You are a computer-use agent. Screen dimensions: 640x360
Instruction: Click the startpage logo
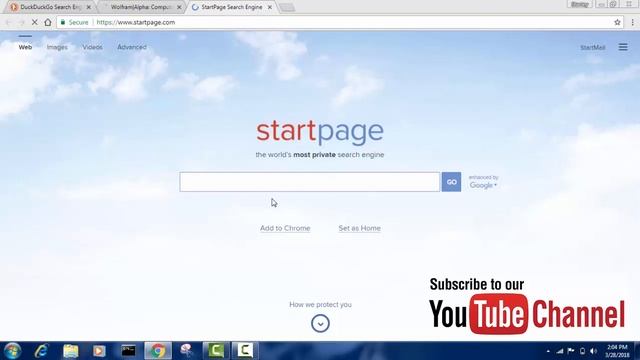coord(320,132)
